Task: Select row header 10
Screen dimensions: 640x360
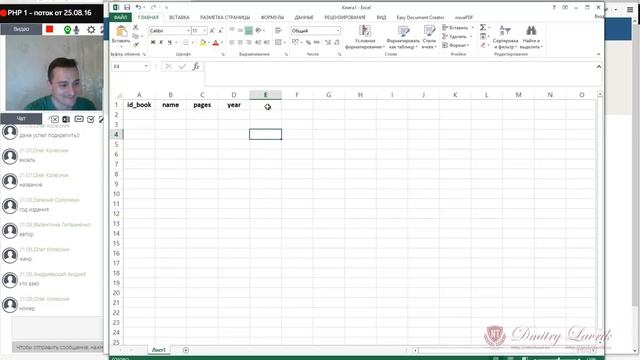Action: click(116, 194)
